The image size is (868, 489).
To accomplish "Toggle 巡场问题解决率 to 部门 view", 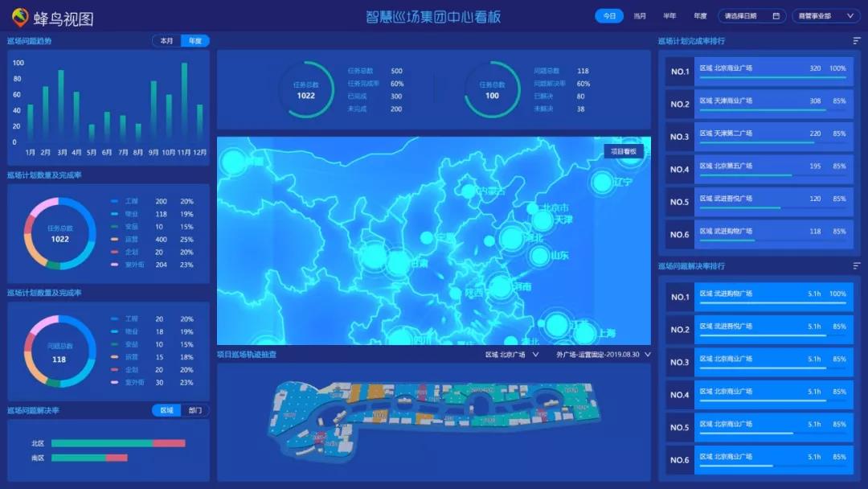I will pyautogui.click(x=195, y=410).
